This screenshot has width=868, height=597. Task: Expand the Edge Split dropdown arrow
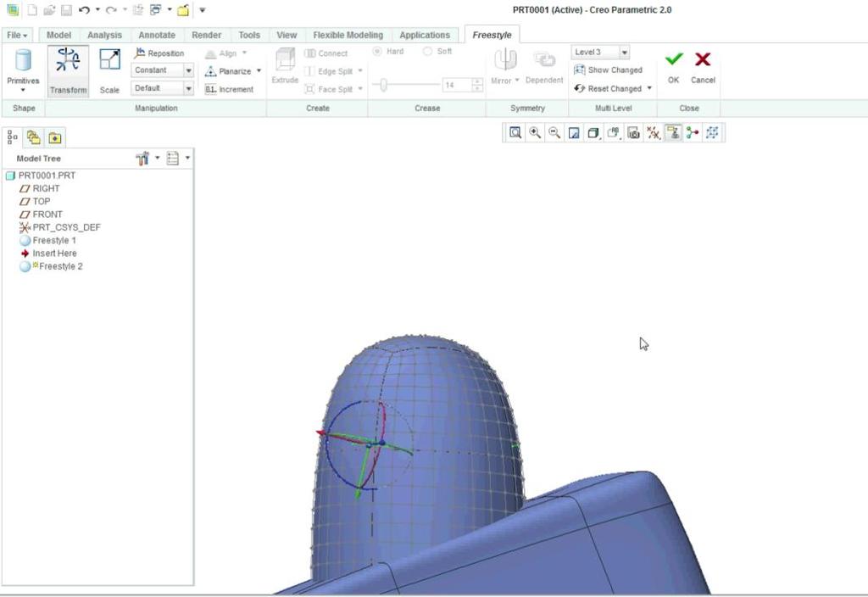coord(360,71)
